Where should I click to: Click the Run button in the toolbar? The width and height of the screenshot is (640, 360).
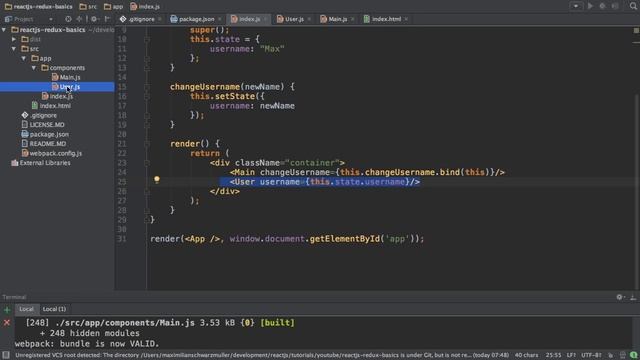[590, 6]
